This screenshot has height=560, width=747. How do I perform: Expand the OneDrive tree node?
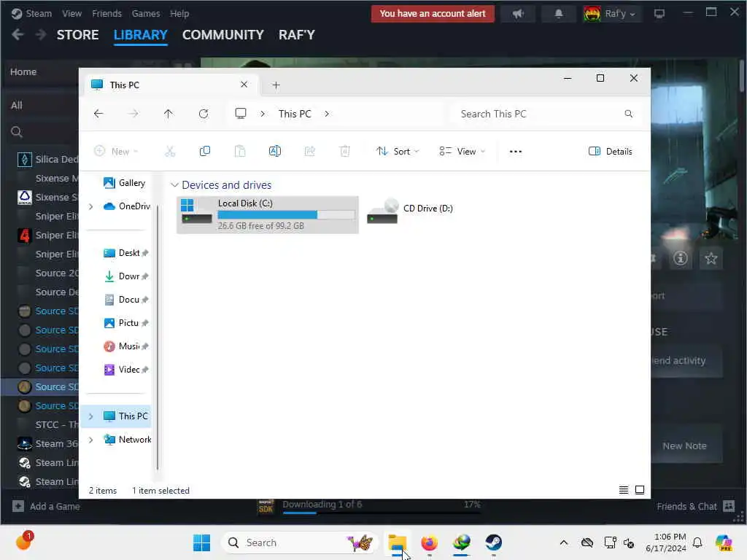click(x=90, y=206)
